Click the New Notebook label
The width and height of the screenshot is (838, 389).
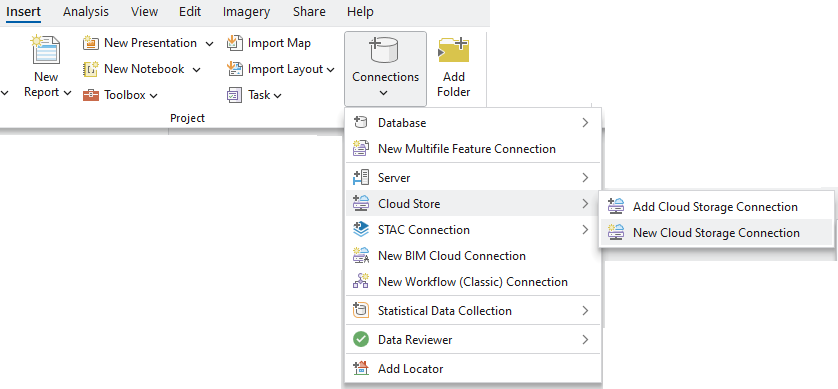coord(144,69)
